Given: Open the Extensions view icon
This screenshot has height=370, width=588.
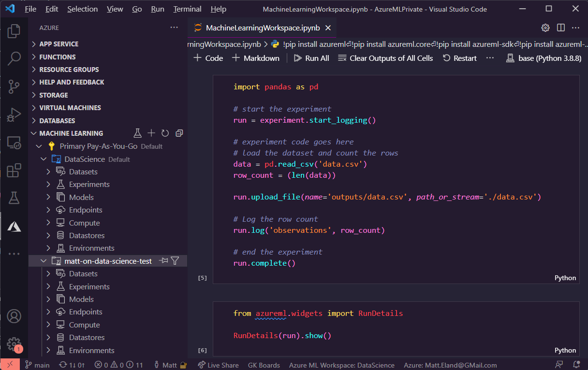Looking at the screenshot, I should click(x=14, y=170).
